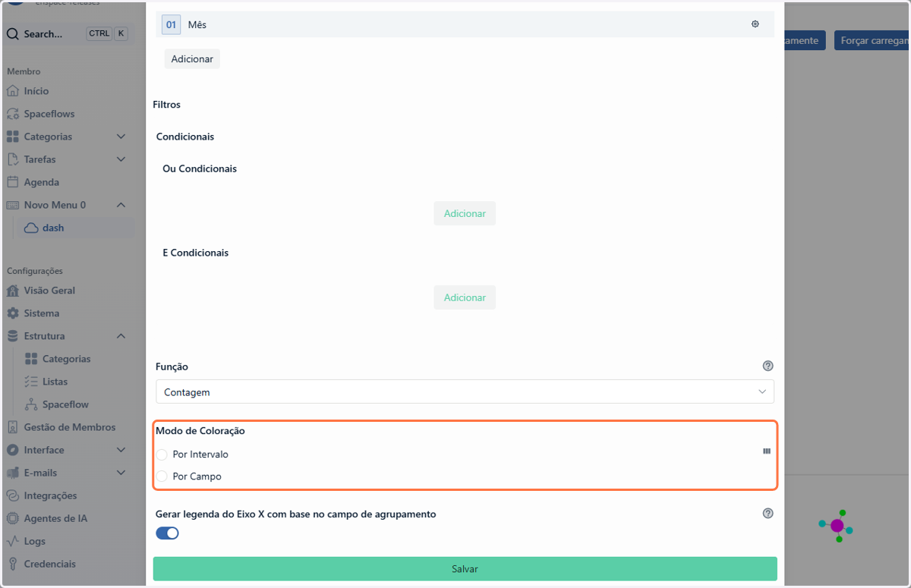911x588 pixels.
Task: Click Adicionar button below Mês field
Action: pyautogui.click(x=192, y=58)
